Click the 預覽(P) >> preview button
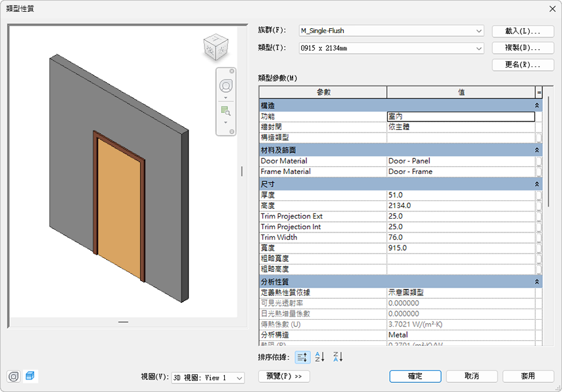Viewport: 562px width, 392px height. [284, 376]
